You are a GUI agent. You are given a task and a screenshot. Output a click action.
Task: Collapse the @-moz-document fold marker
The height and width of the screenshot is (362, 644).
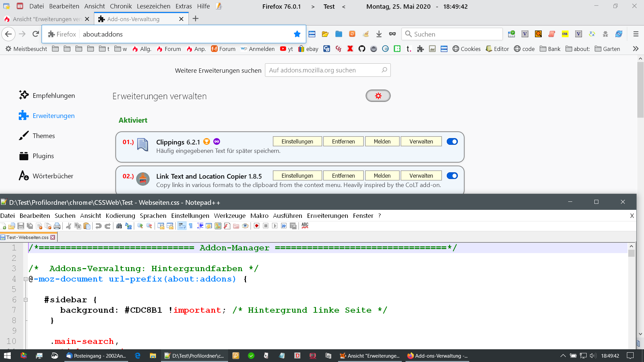click(25, 279)
